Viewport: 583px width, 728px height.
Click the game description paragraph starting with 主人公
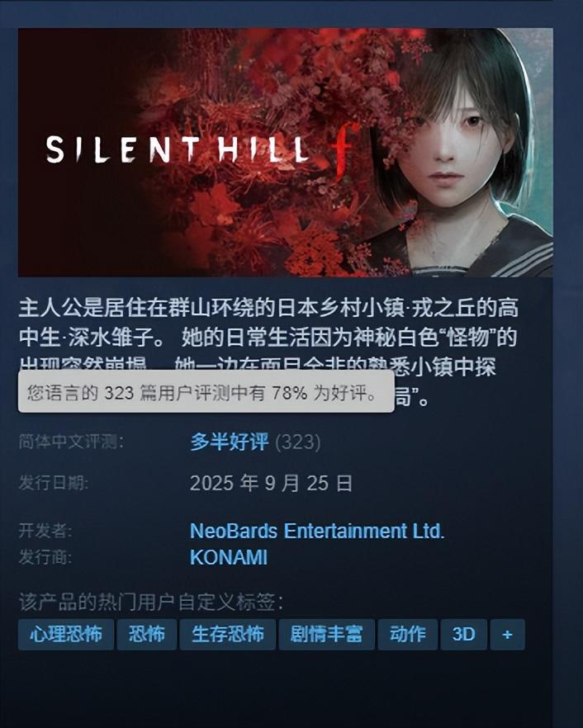point(268,352)
